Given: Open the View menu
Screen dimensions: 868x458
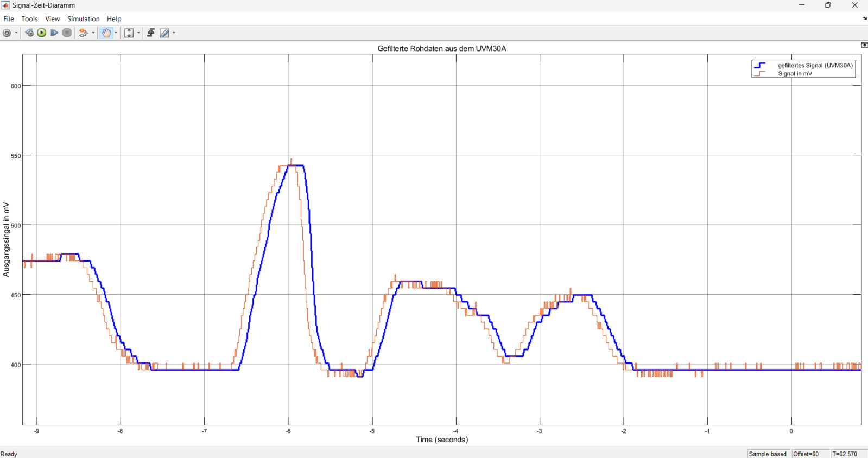Looking at the screenshot, I should [x=52, y=19].
